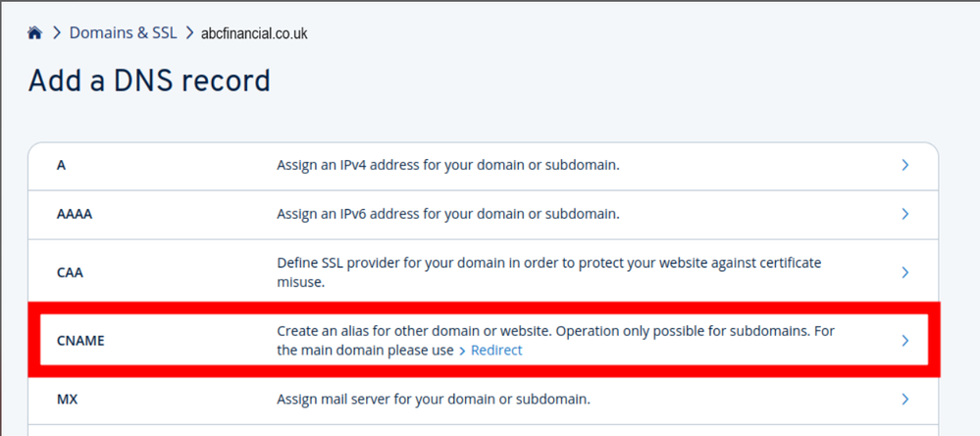This screenshot has height=436, width=980.
Task: Select the IPv6 address description text
Action: tap(448, 214)
